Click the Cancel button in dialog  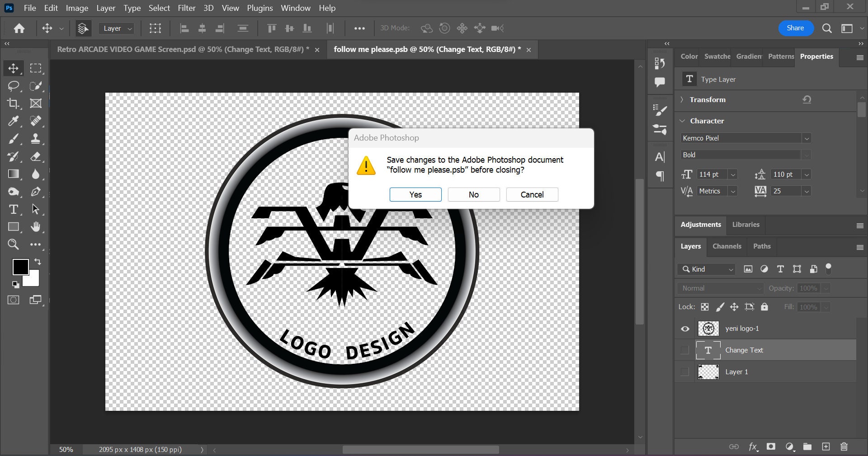click(x=532, y=194)
